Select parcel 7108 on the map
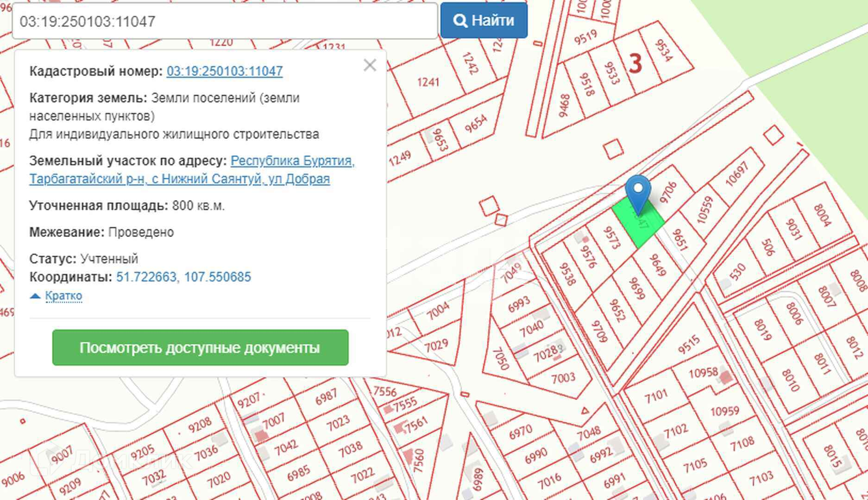The height and width of the screenshot is (500, 868). pyautogui.click(x=742, y=444)
